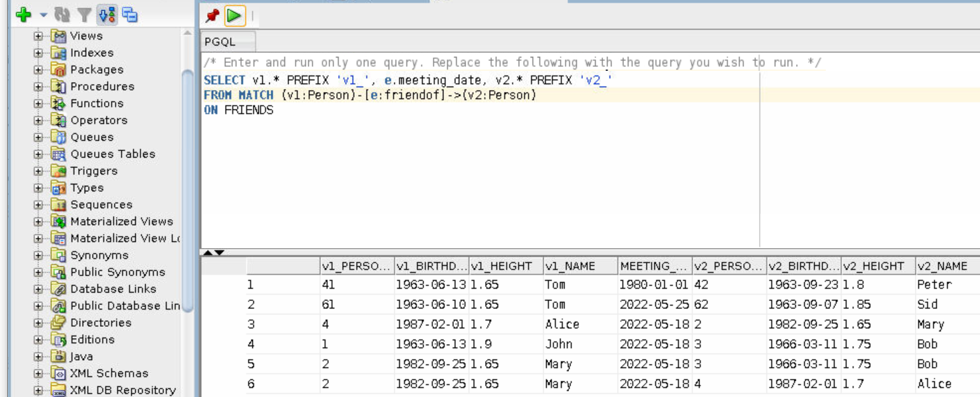This screenshot has width=980, height=397.
Task: Click the cell with meeting date 1980-01-01
Action: click(x=655, y=285)
